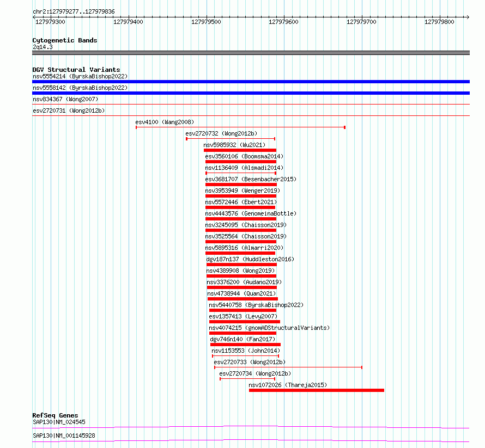Click ruler position 127979500

206,22
